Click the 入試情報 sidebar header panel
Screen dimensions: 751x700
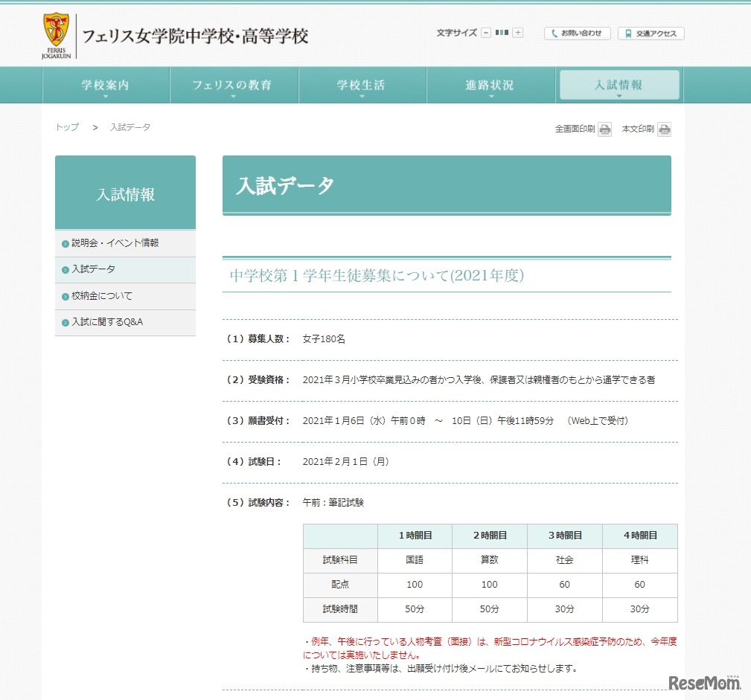125,193
